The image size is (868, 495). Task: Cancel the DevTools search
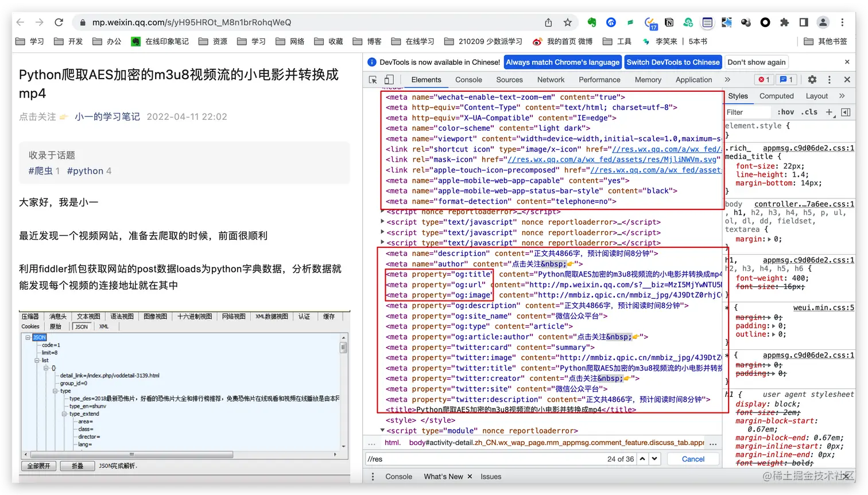pyautogui.click(x=693, y=459)
